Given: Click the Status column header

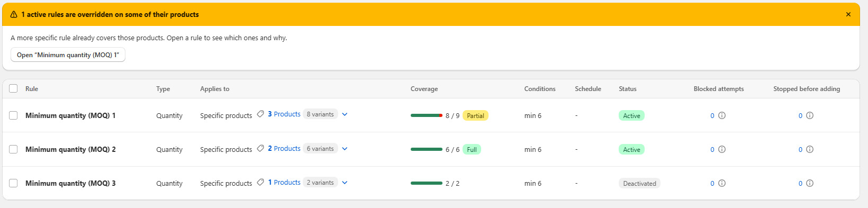Looking at the screenshot, I should click(628, 88).
